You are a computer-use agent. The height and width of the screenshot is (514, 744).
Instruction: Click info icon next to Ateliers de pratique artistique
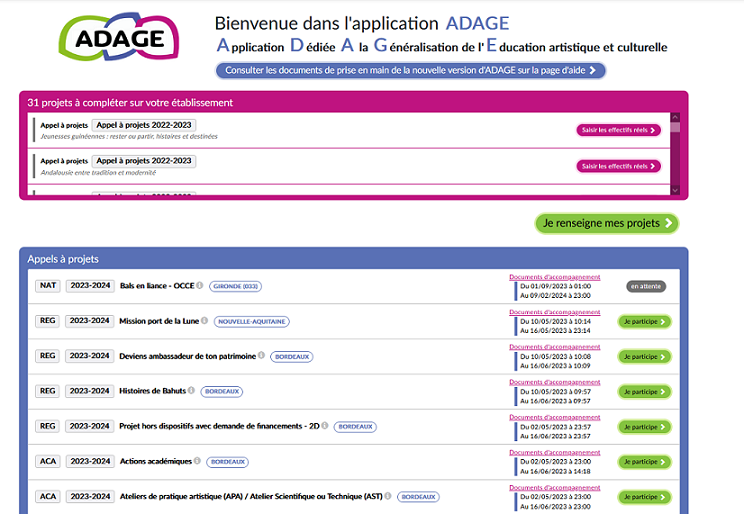388,496
